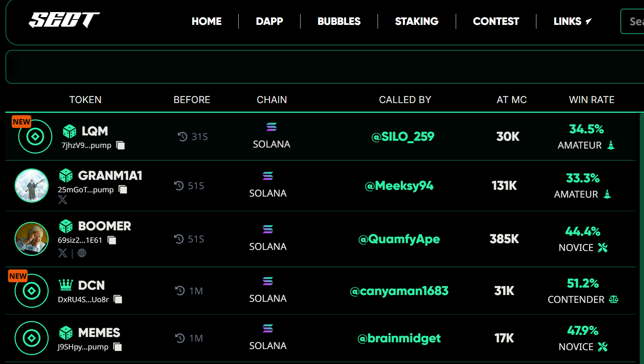Open the BUBBLES tab
The image size is (644, 364).
click(339, 21)
